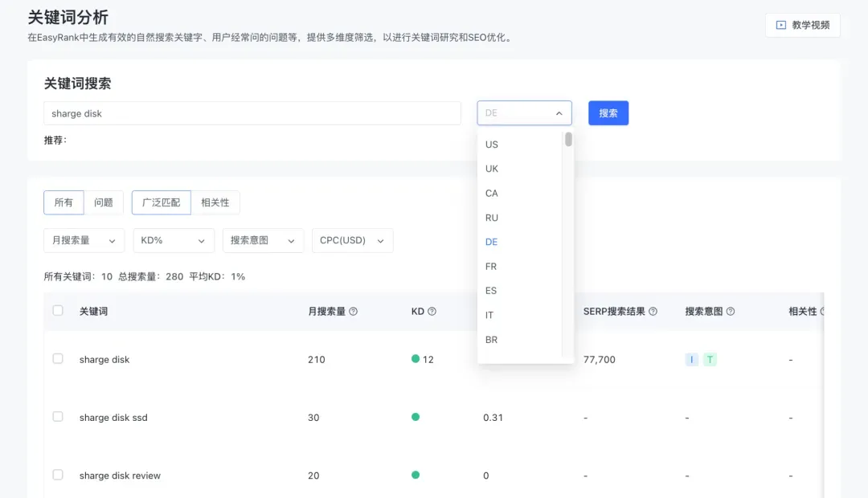The width and height of the screenshot is (868, 498).
Task: Check the select-all checkbox in table header
Action: pyautogui.click(x=58, y=311)
